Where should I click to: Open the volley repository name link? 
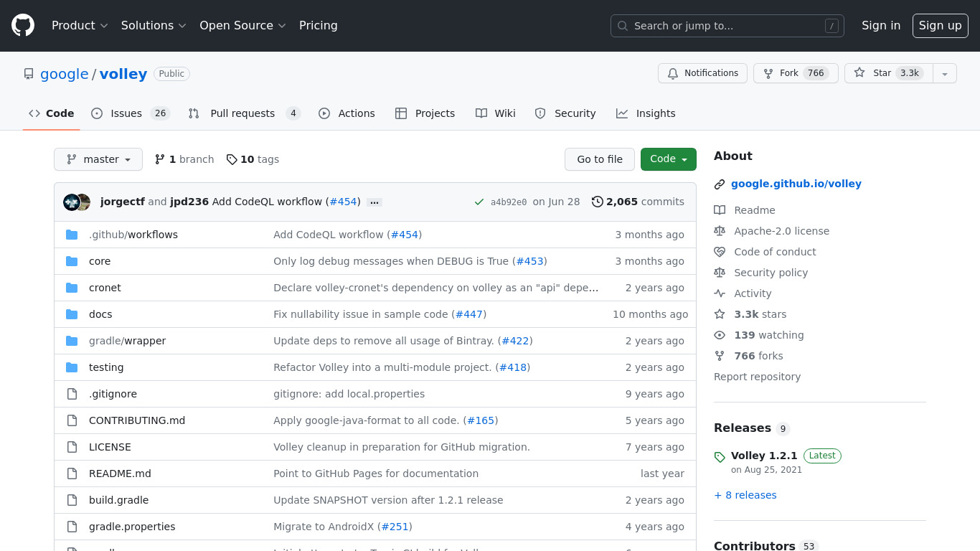123,74
